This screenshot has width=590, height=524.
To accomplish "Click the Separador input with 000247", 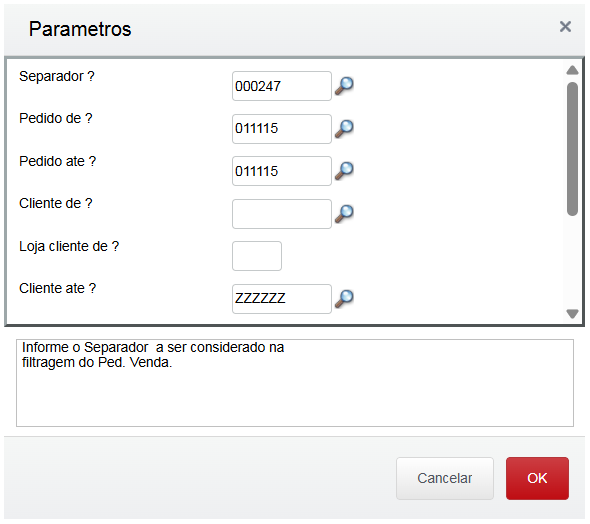I will click(282, 86).
